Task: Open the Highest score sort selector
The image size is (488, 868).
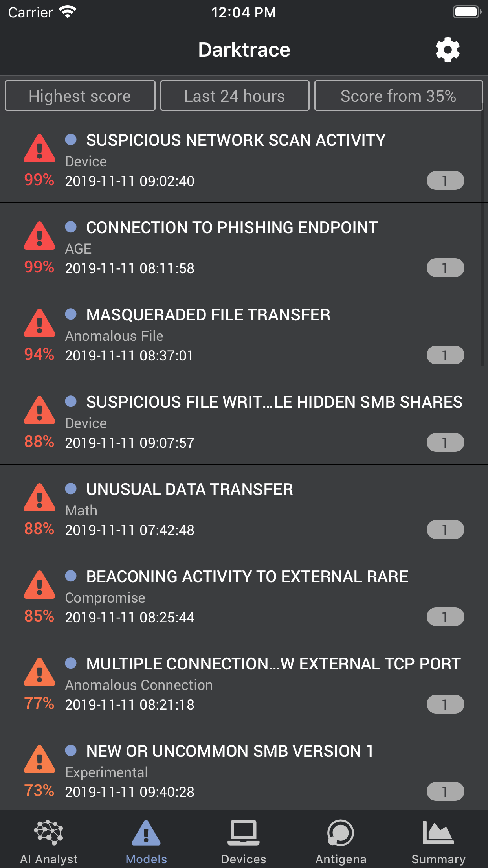Action: [80, 96]
